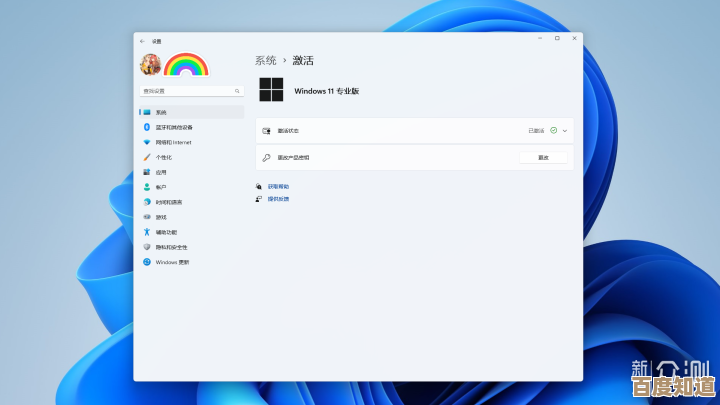Open the 隐私和安全性 shield icon
This screenshot has height=405, width=720.
(x=147, y=247)
